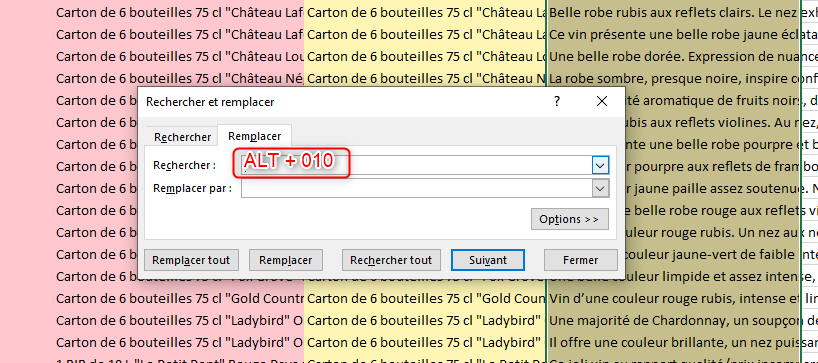Screen dimensions: 818x363
Task: Select cell 'Vin d'une couleur rouge rubis'
Action: [673, 298]
